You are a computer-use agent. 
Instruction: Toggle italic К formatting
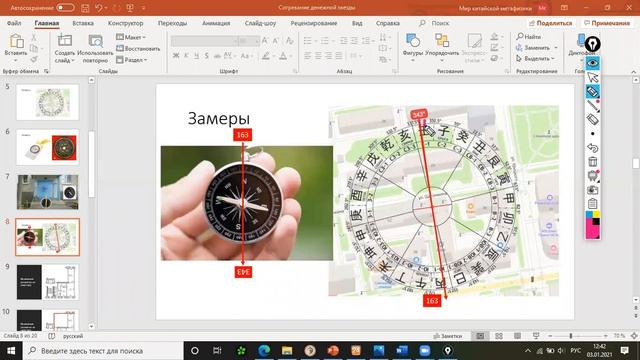186,56
